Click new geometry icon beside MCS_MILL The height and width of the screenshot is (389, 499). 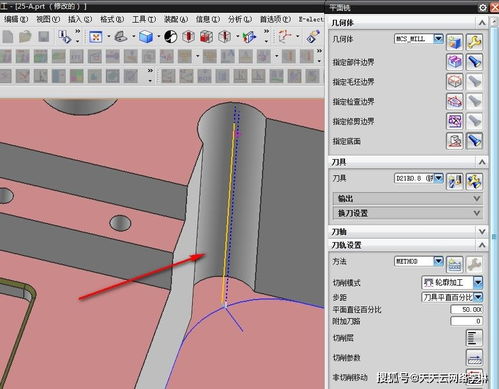click(x=455, y=42)
